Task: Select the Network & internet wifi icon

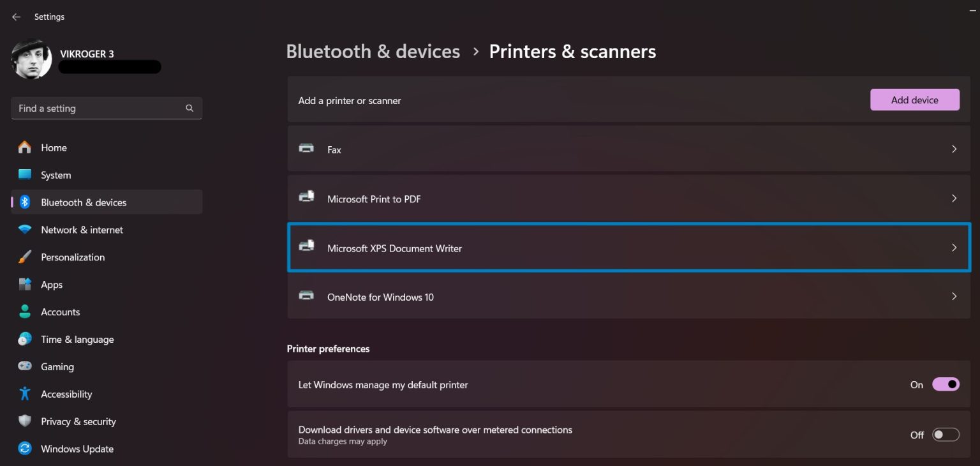Action: click(x=24, y=229)
